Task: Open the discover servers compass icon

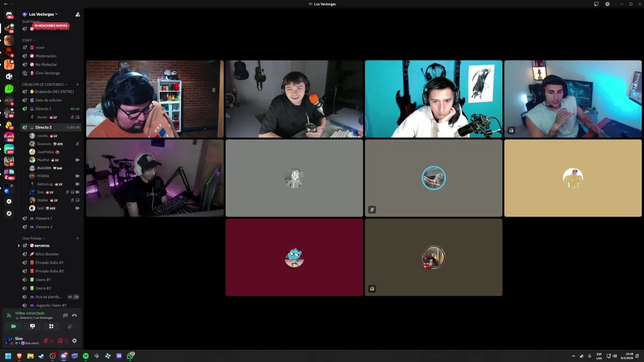Action: coord(9,213)
